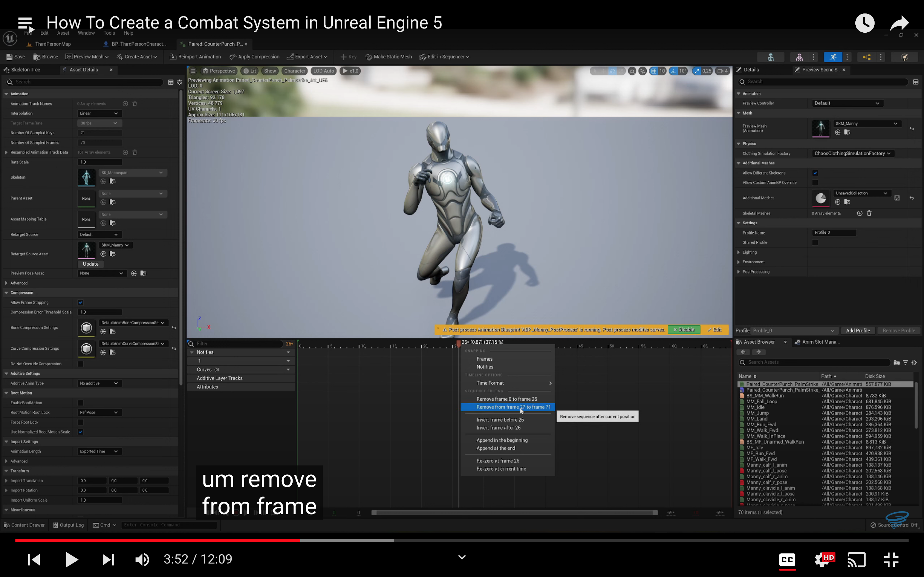Click Make Static Mesh icon
924x577 pixels.
pos(368,57)
